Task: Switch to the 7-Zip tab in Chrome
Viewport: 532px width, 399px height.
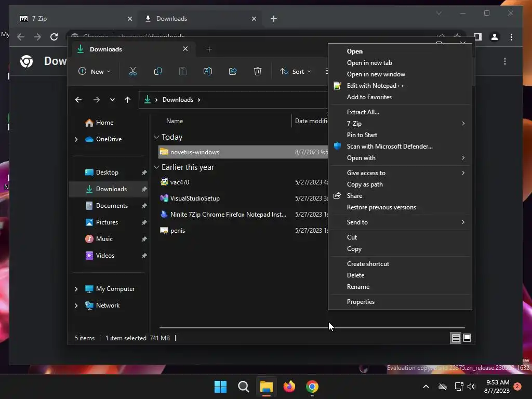Action: 76,19
